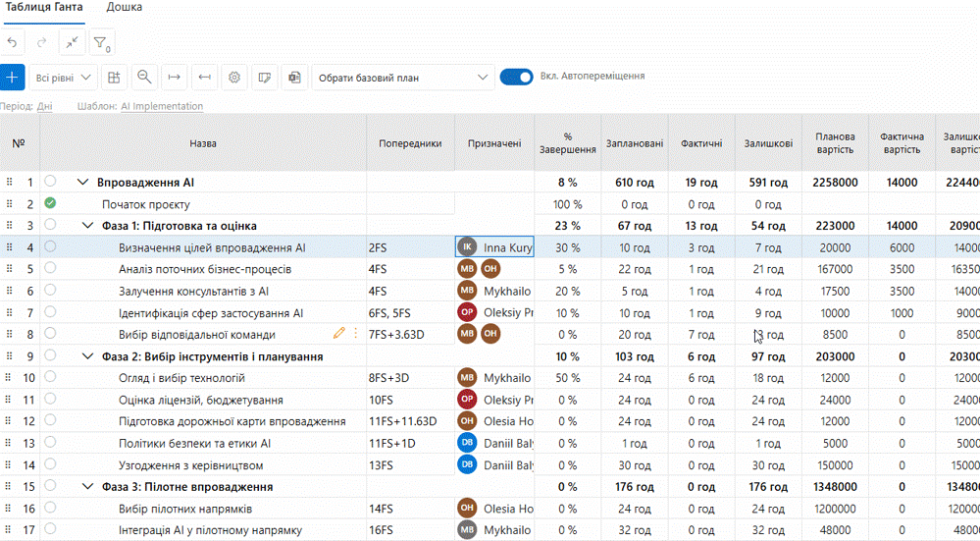Click the outdent left arrow icon
The width and height of the screenshot is (980, 541).
[x=204, y=77]
